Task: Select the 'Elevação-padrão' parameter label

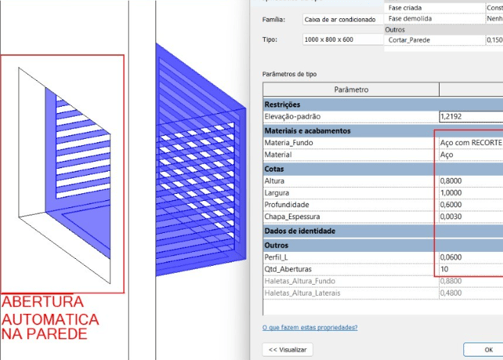Action: [x=292, y=117]
